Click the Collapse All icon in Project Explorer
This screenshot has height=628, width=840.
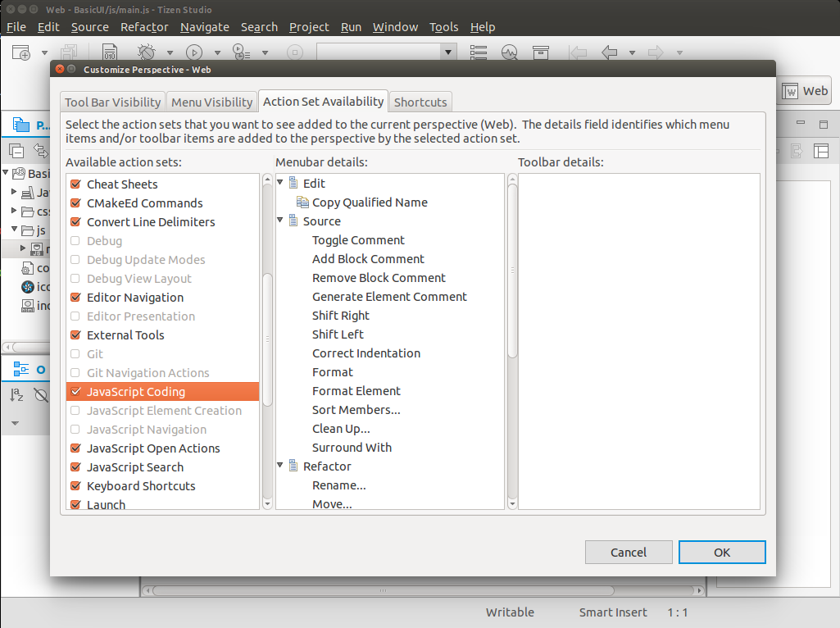(16, 150)
